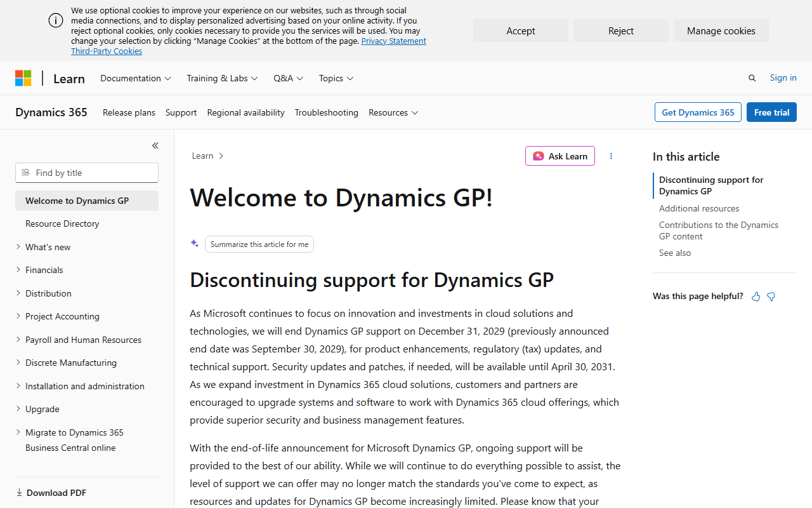Download the article as PDF

point(51,493)
